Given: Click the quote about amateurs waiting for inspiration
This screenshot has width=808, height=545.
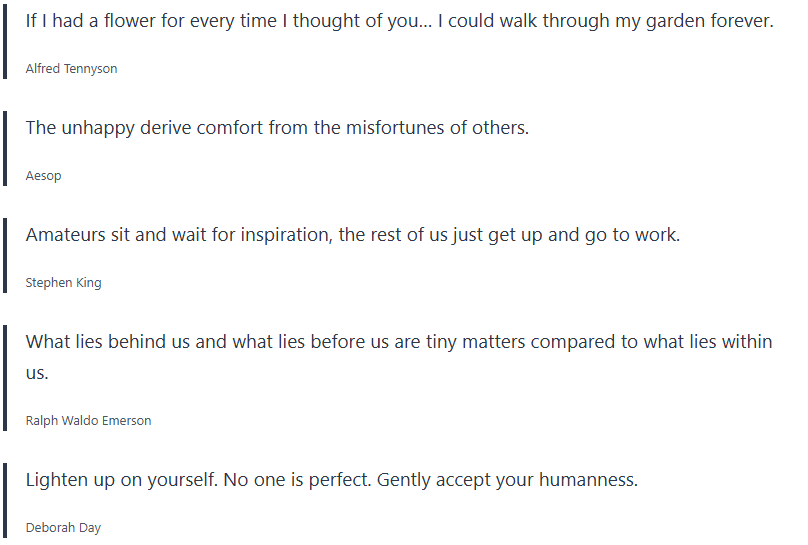Looking at the screenshot, I should [x=352, y=235].
